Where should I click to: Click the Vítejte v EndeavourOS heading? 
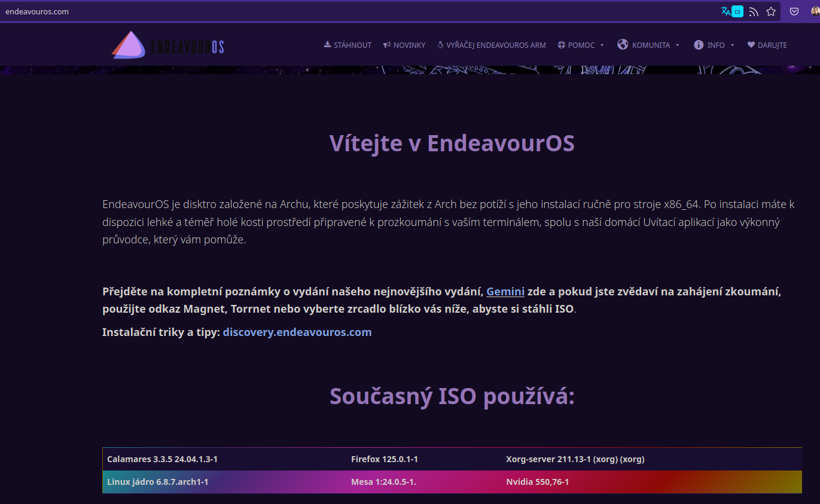click(452, 143)
